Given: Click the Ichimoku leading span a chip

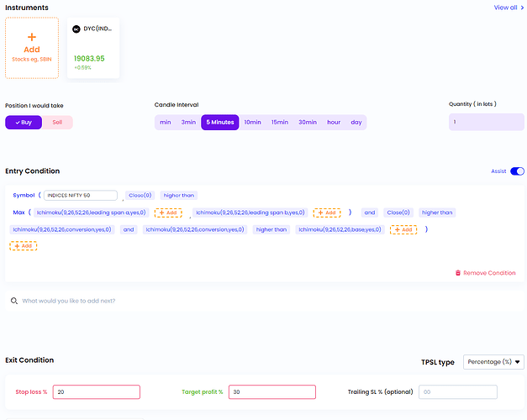Looking at the screenshot, I should pyautogui.click(x=91, y=213).
